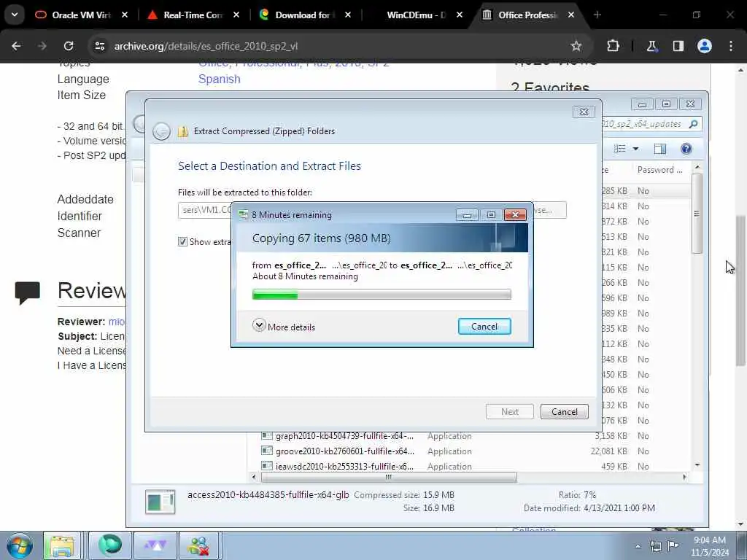Toggle the Explorer preview pane

point(659,149)
